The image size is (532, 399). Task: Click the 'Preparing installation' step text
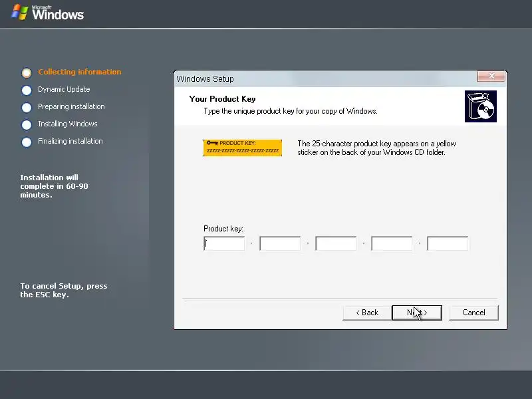point(71,106)
